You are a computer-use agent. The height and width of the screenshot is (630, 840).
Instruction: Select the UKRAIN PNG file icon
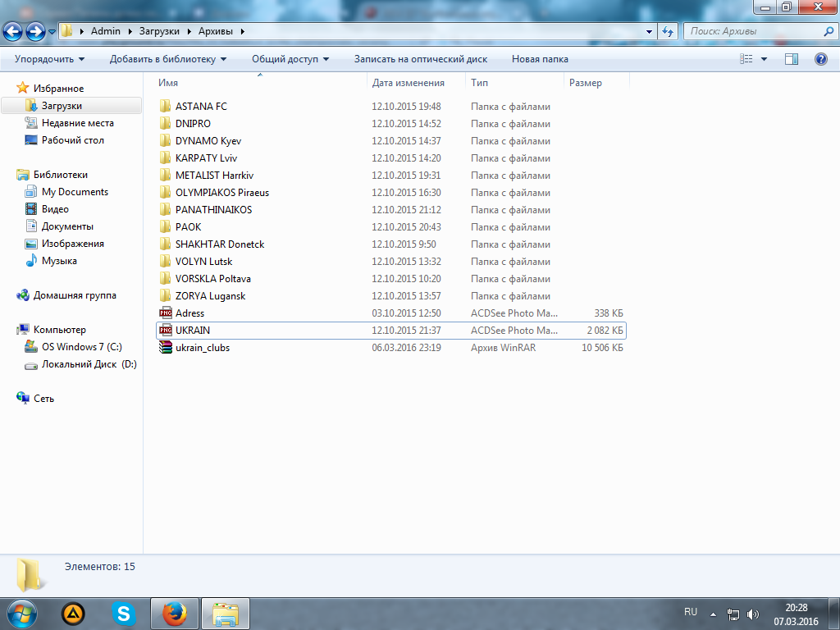point(166,330)
